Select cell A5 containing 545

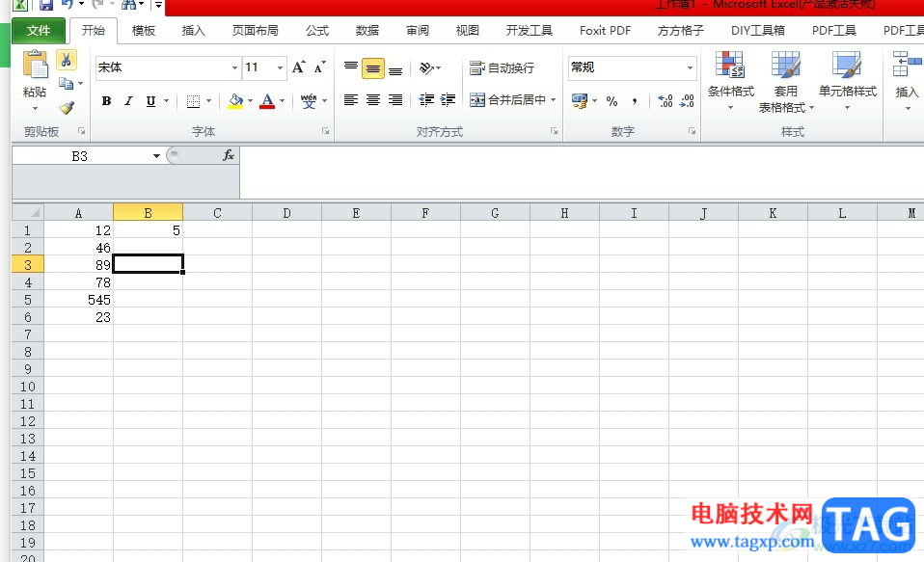tap(78, 300)
